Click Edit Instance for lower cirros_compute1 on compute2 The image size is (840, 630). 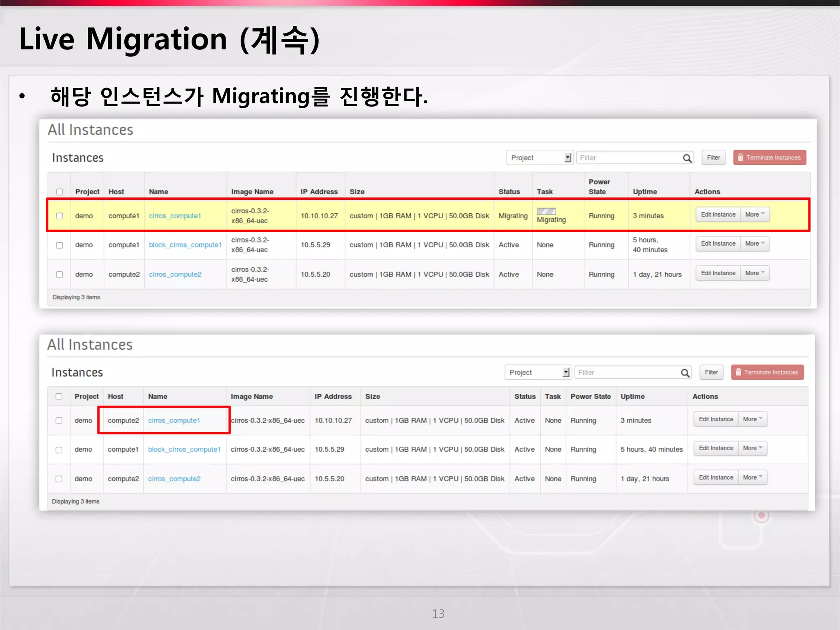716,419
